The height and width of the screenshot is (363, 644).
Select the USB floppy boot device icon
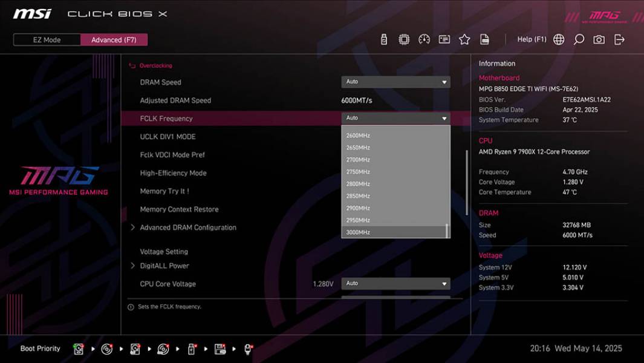coord(220,349)
